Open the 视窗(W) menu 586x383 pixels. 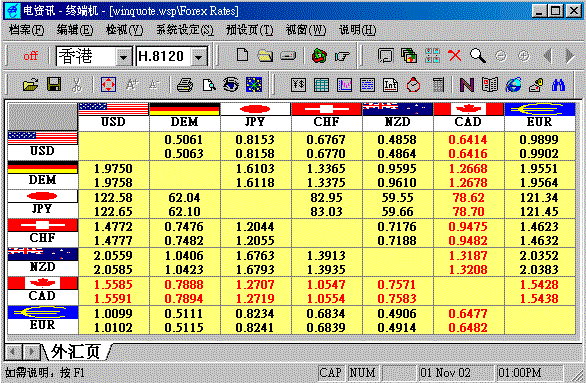[306, 30]
